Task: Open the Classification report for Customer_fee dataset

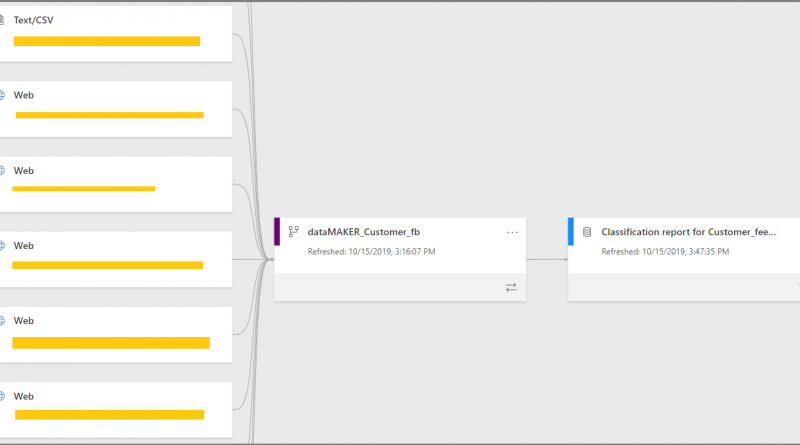Action: click(x=688, y=231)
